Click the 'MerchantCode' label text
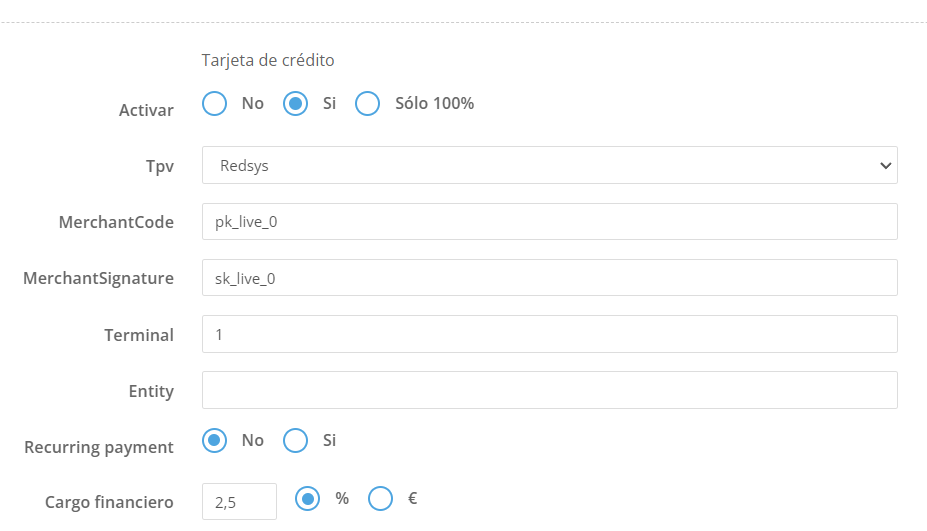Viewport: 927px width, 531px height. pos(116,222)
